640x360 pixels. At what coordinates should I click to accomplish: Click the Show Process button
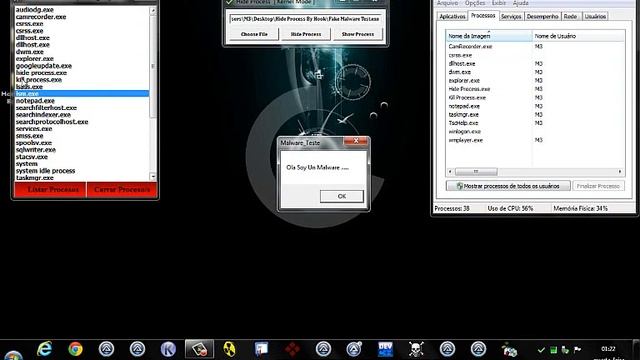[x=358, y=34]
